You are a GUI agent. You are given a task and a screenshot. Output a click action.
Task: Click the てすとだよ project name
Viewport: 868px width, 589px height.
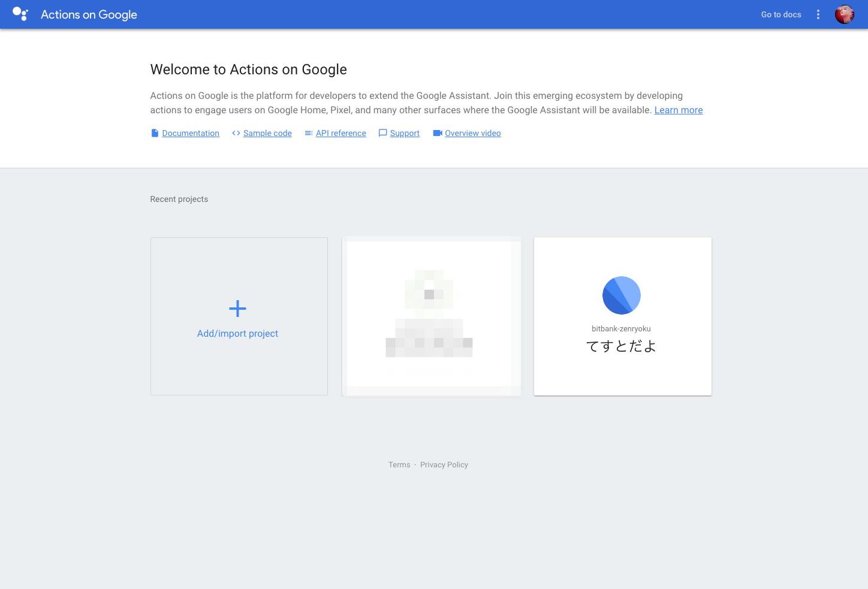click(x=622, y=346)
